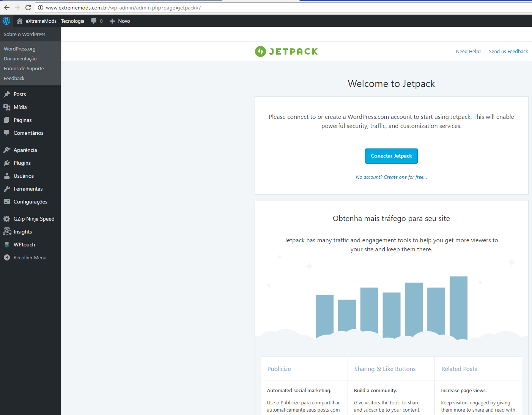Click the Comentários speech bubble icon

tap(7, 133)
